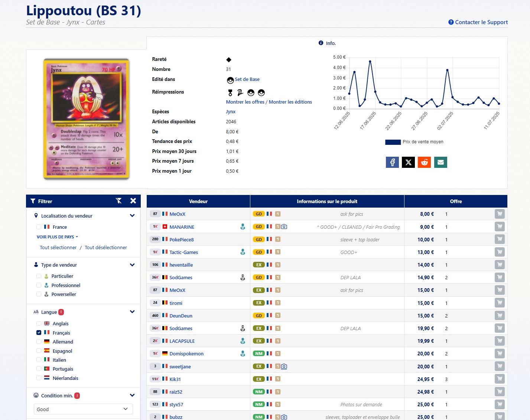Enable the Anglais language checkbox
Image resolution: width=530 pixels, height=420 pixels.
39,323
